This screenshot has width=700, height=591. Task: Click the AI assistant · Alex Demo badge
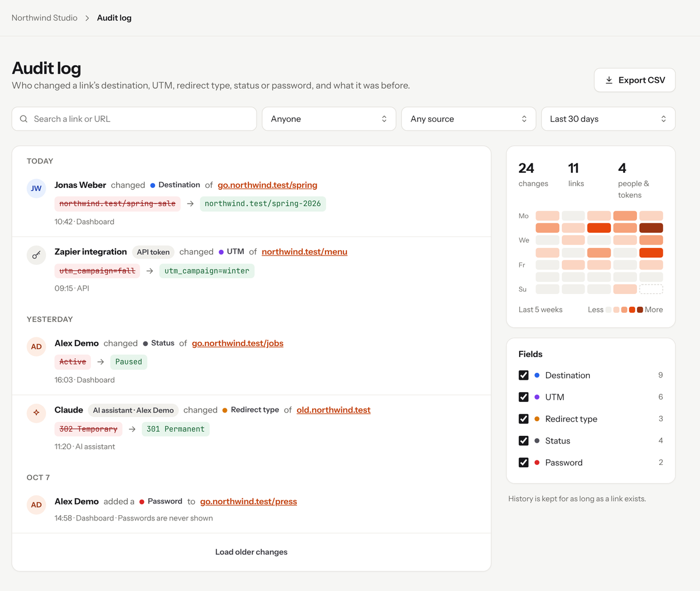pos(134,410)
